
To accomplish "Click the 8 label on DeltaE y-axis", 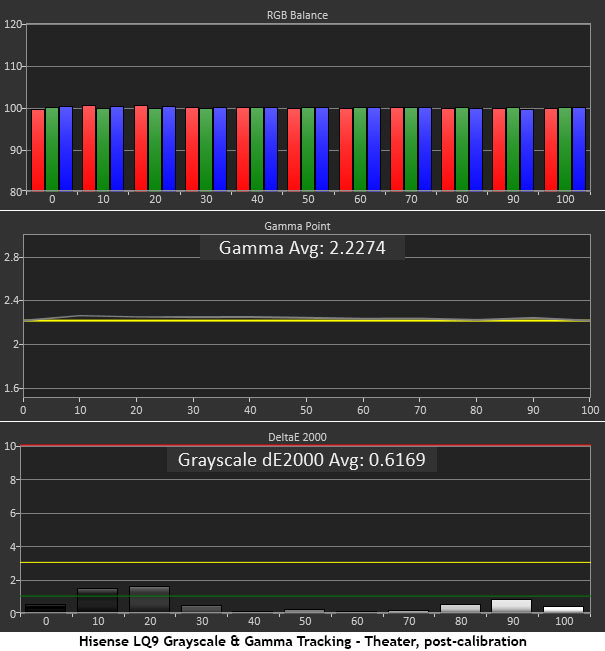I will tap(12, 480).
